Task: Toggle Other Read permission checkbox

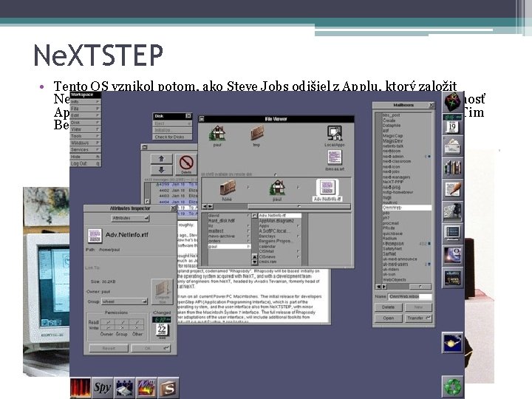Action: 137,322
